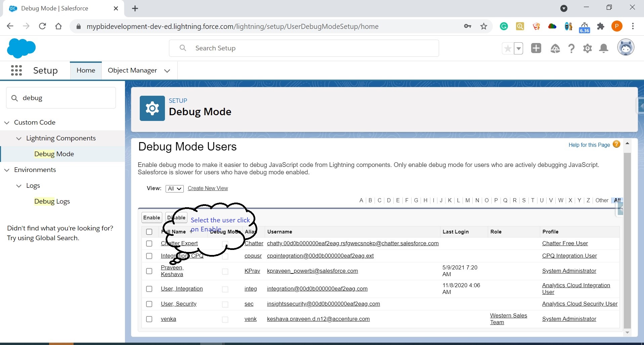Click the Search Setup field
Screen dimensions: 644x345
point(304,48)
